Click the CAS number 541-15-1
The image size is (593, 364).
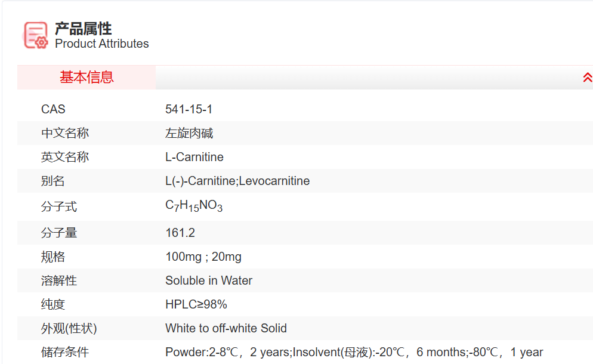(189, 109)
